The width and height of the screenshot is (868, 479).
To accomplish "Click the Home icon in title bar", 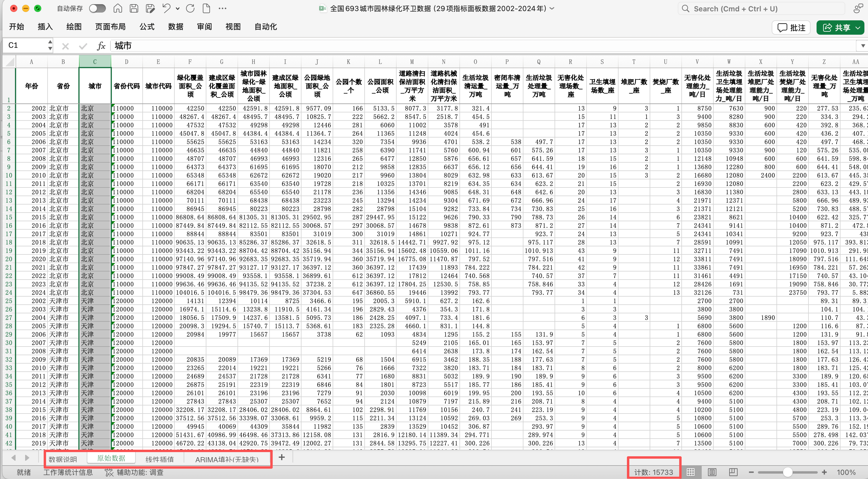I will coord(118,8).
